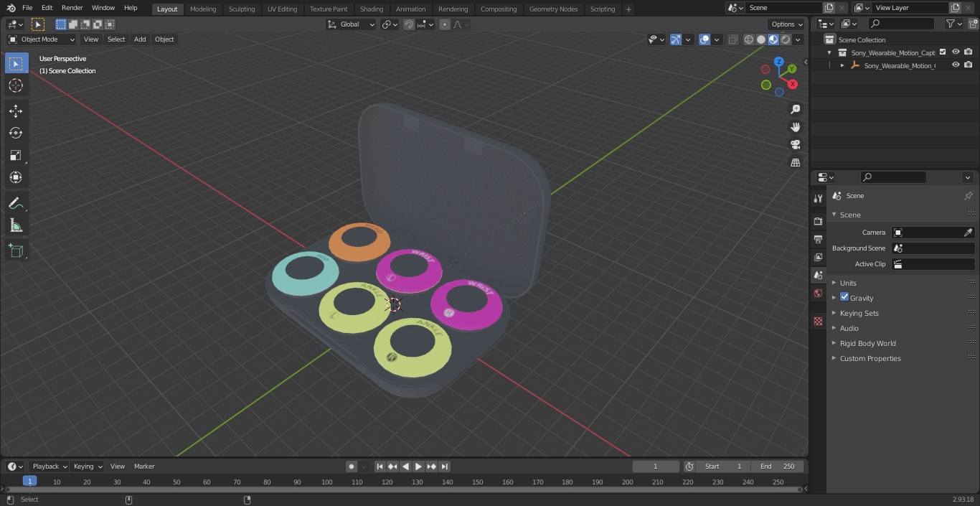Play the animation in reverse
Viewport: 980px width, 506px height.
pyautogui.click(x=406, y=467)
